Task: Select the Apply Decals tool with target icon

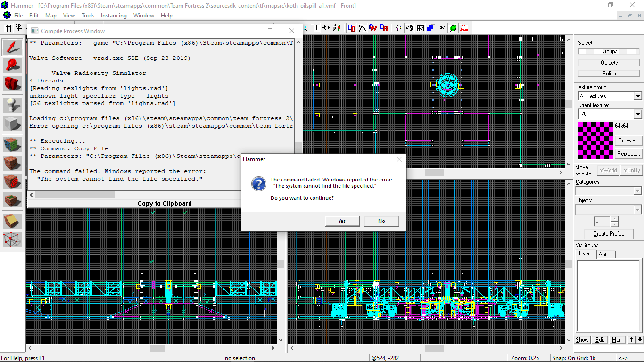Action: (13, 181)
